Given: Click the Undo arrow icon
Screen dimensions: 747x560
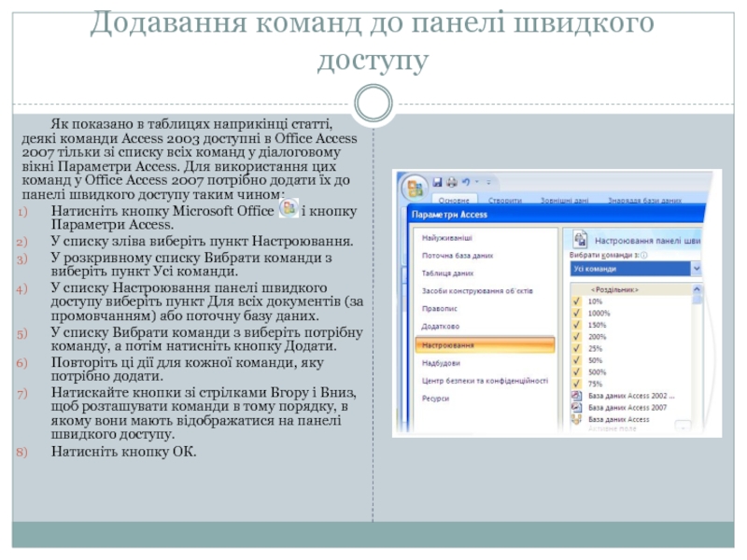Looking at the screenshot, I should pyautogui.click(x=466, y=181).
